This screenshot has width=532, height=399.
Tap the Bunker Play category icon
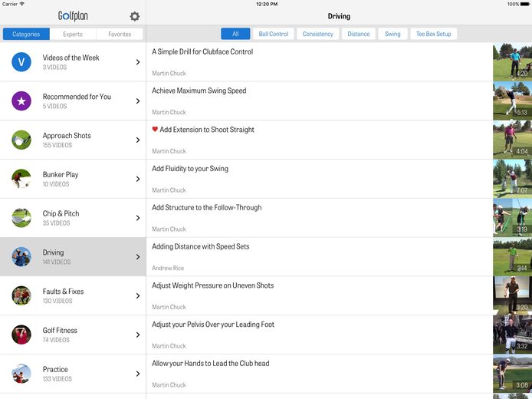21,179
